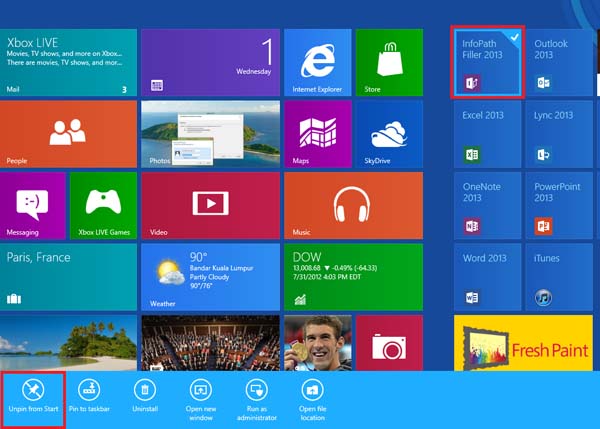The width and height of the screenshot is (600, 429).
Task: Click Run as administrator in app bar
Action: 257,400
